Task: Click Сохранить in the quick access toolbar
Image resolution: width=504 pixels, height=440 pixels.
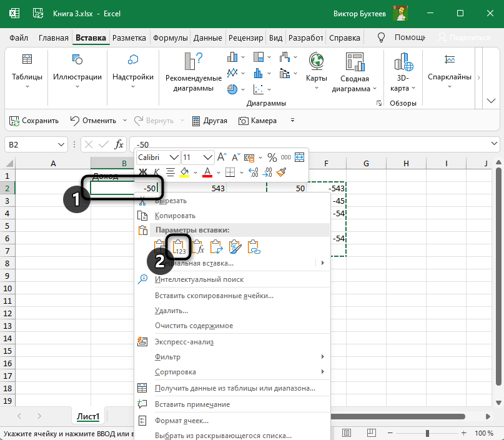Action: (x=34, y=121)
